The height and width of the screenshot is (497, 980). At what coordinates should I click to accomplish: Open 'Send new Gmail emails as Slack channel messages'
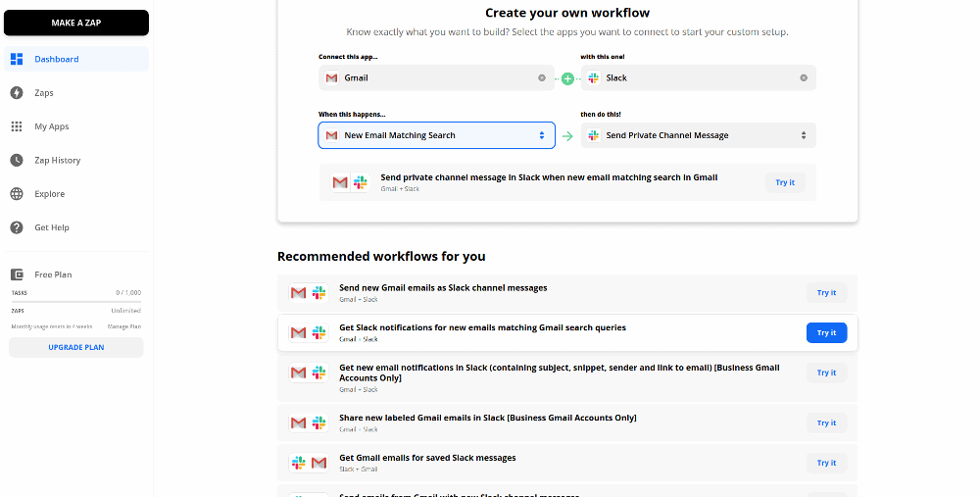pos(443,288)
